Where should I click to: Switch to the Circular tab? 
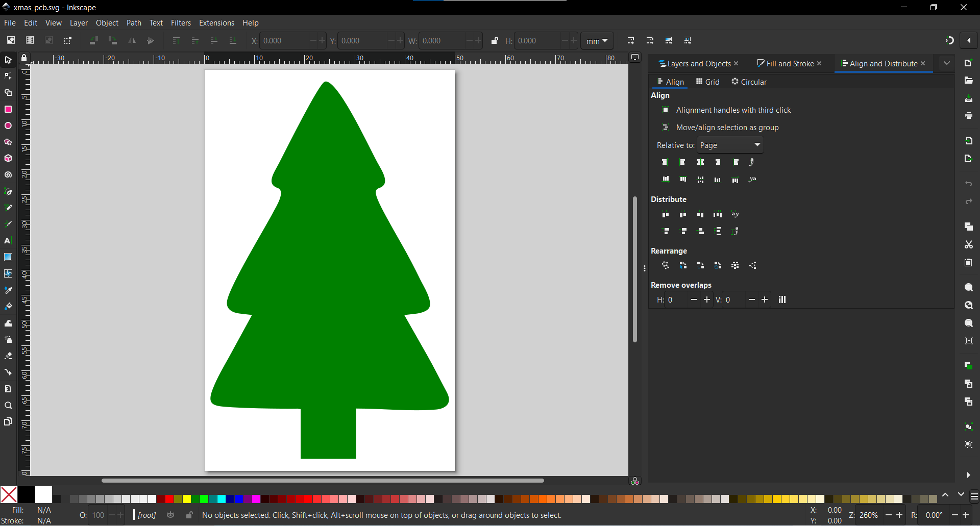pyautogui.click(x=749, y=82)
